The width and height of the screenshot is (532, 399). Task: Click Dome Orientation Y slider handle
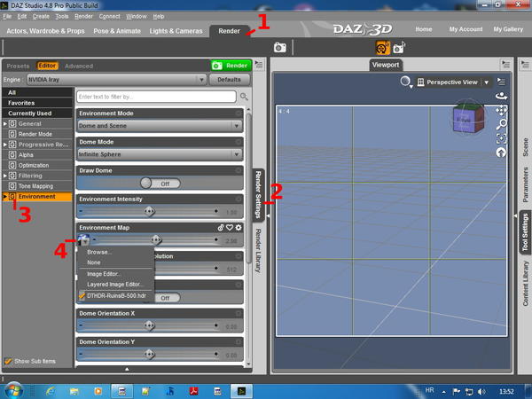click(149, 354)
